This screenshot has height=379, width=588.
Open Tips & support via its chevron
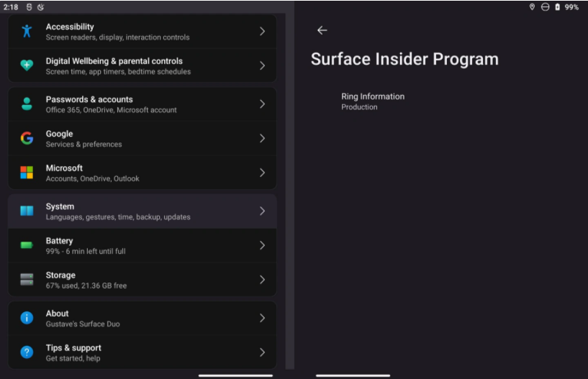point(262,352)
